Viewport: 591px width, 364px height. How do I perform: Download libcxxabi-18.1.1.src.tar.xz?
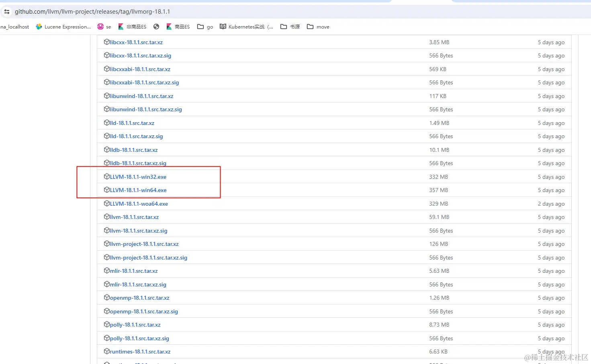coord(140,69)
